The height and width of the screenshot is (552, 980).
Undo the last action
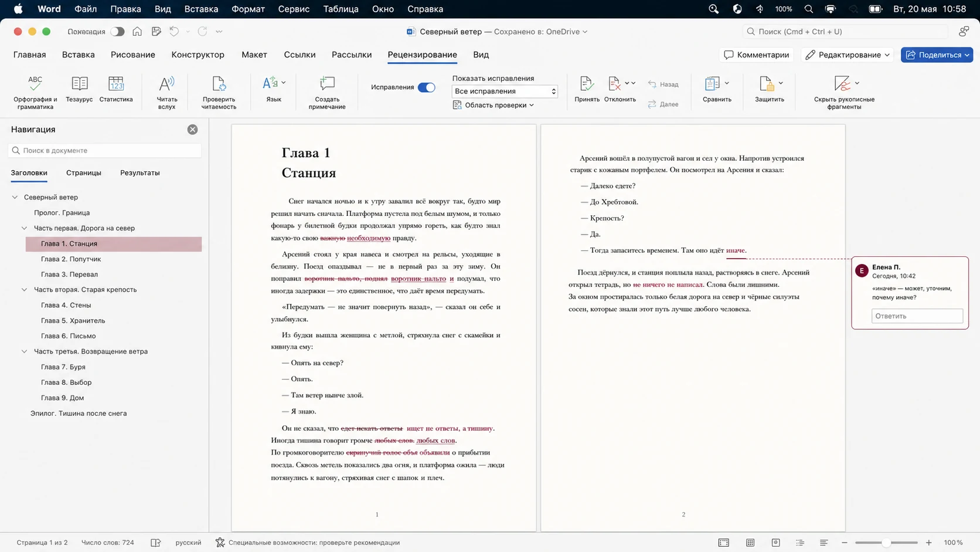(x=174, y=32)
